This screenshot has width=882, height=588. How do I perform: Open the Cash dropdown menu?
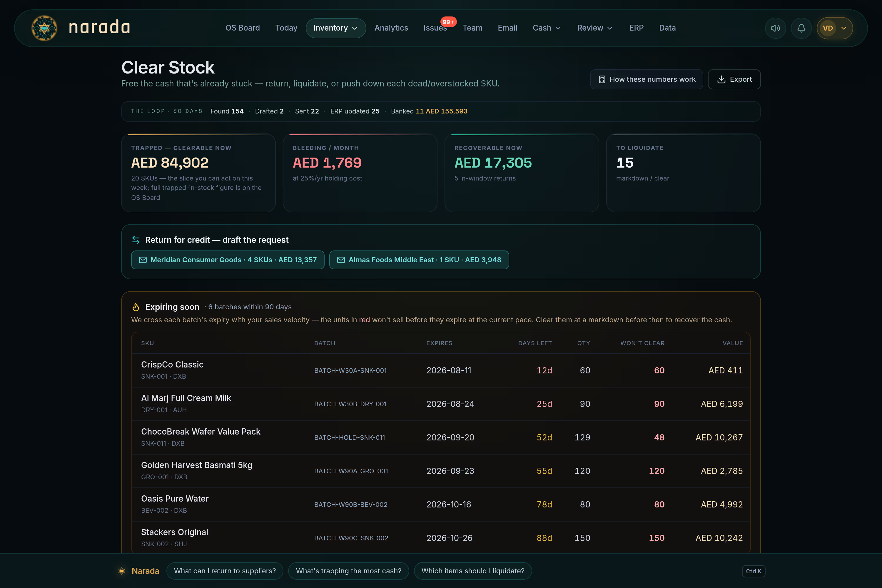pos(547,28)
